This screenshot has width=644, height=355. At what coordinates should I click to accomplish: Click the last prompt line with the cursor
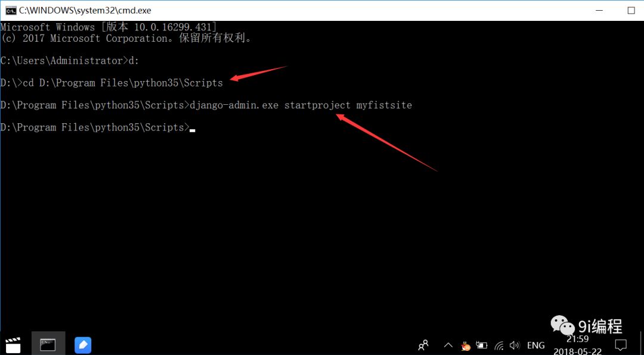point(98,127)
